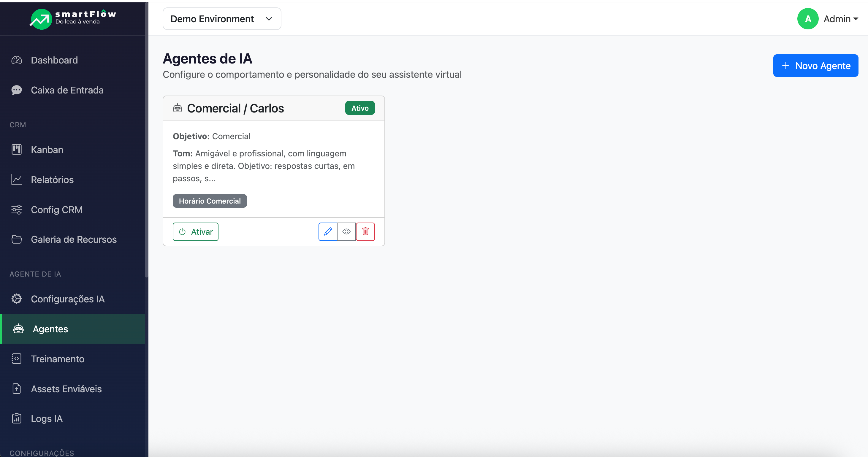View Relatórios reports
The width and height of the screenshot is (868, 457).
coord(52,180)
